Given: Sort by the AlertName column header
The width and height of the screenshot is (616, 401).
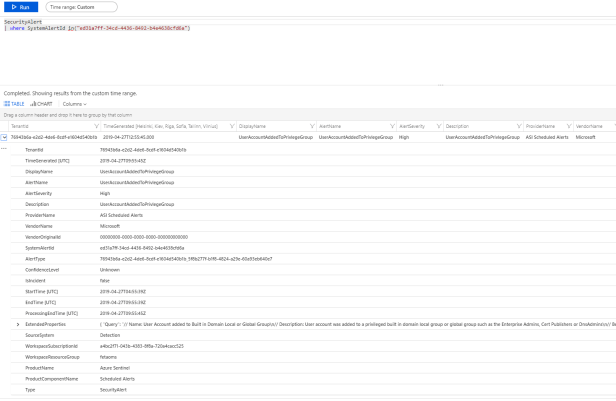Looking at the screenshot, I should (x=330, y=126).
